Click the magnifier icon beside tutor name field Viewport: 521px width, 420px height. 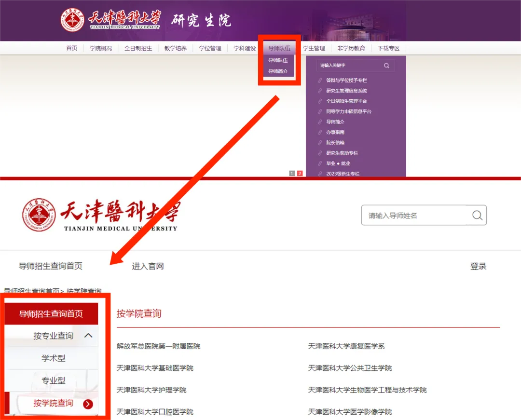[477, 216]
